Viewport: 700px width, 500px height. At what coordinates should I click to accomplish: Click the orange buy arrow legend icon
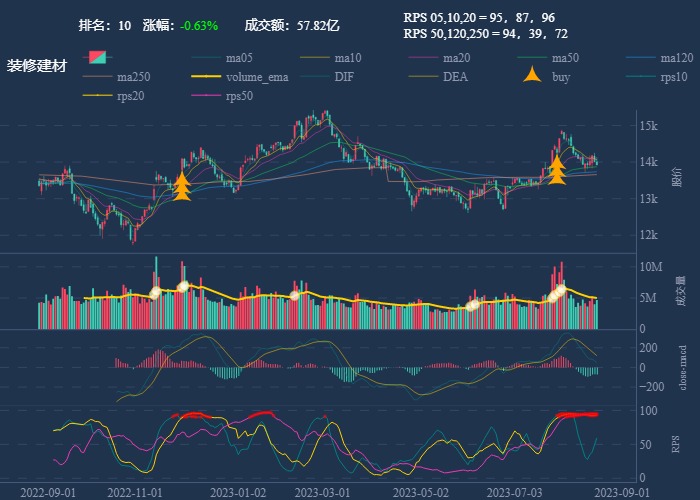coord(533,77)
